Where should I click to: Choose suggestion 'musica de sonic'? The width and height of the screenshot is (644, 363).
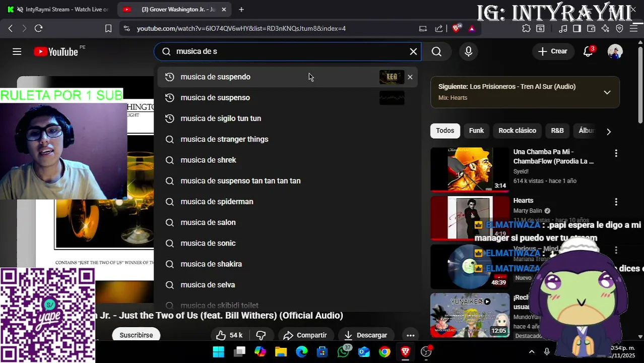[287, 243]
